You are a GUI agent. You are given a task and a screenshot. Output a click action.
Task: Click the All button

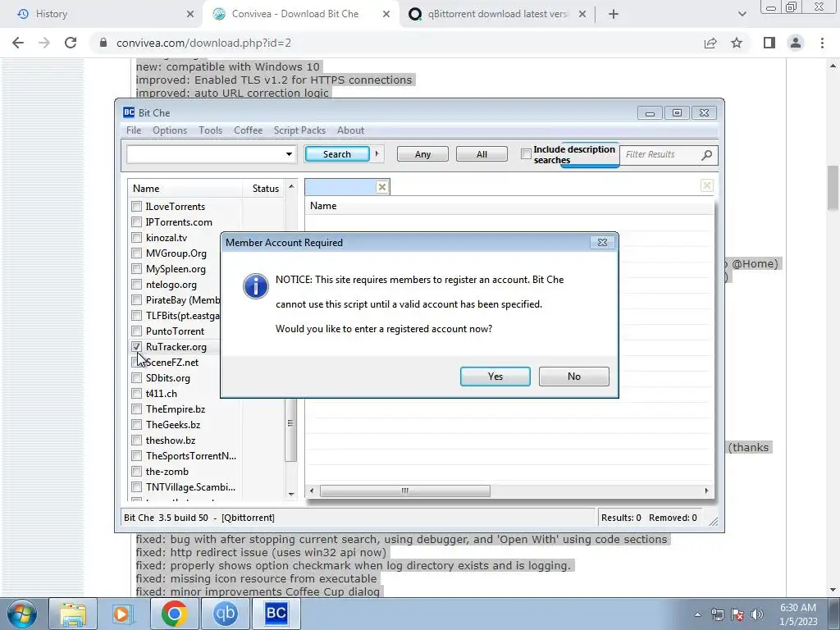click(482, 153)
